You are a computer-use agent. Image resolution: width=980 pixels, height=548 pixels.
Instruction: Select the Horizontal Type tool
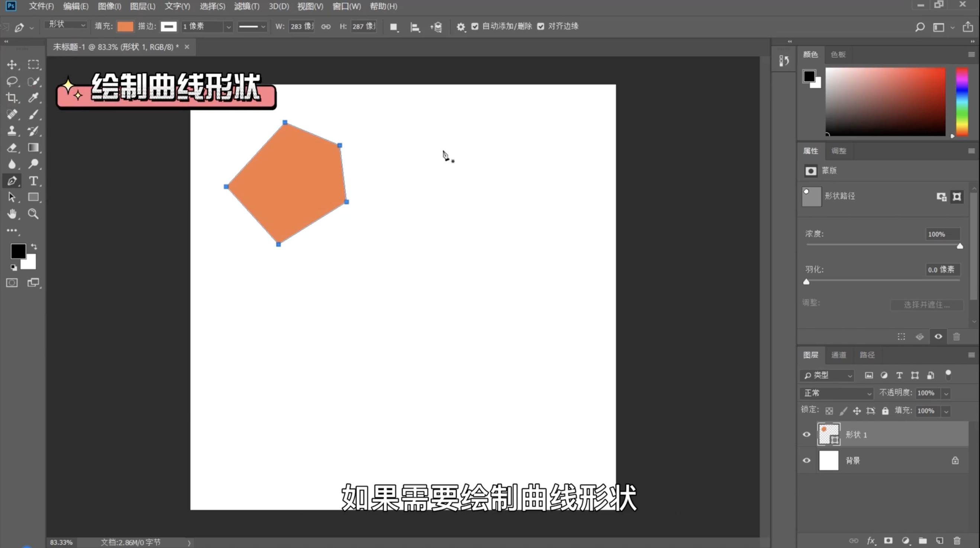(x=33, y=181)
